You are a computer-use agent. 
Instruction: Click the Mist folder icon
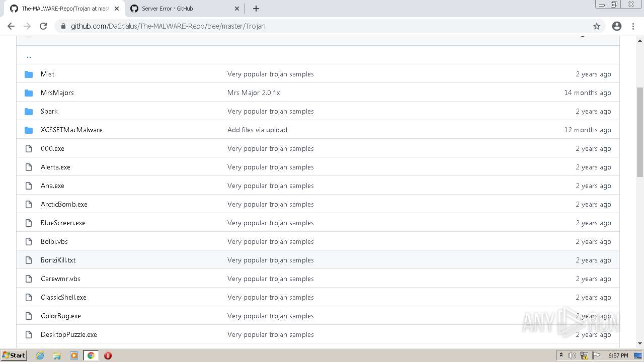point(29,74)
